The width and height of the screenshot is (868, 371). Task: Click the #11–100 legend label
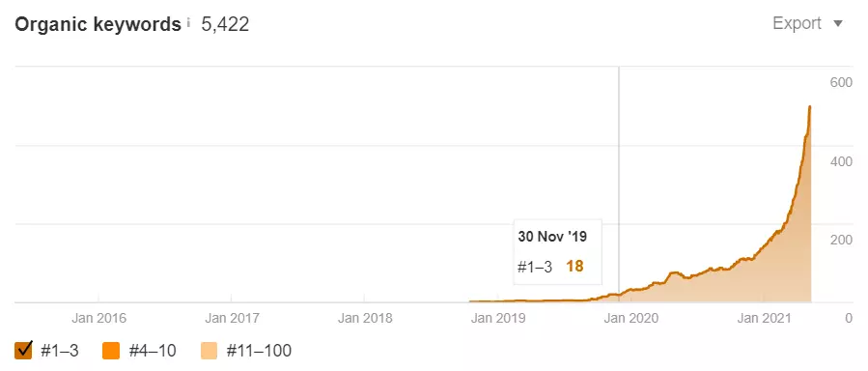[259, 351]
